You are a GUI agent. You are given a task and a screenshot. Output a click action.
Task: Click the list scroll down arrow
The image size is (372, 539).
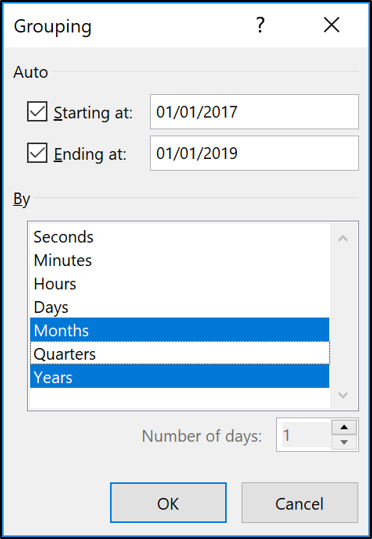click(x=343, y=395)
